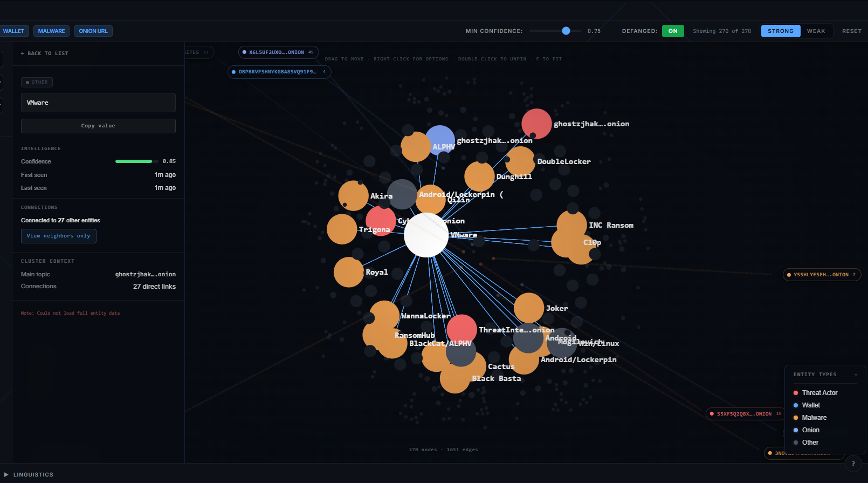Select the Qilin malware node
The image size is (868, 483).
click(x=431, y=200)
